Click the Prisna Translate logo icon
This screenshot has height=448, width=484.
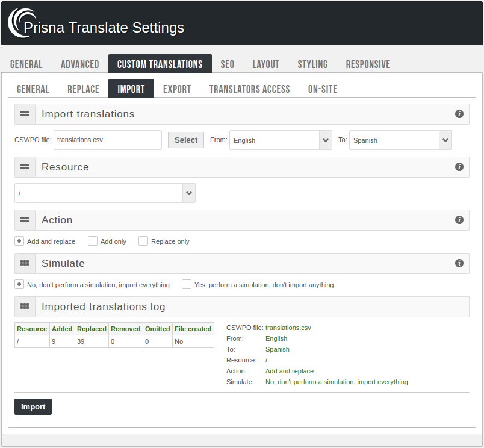click(19, 23)
